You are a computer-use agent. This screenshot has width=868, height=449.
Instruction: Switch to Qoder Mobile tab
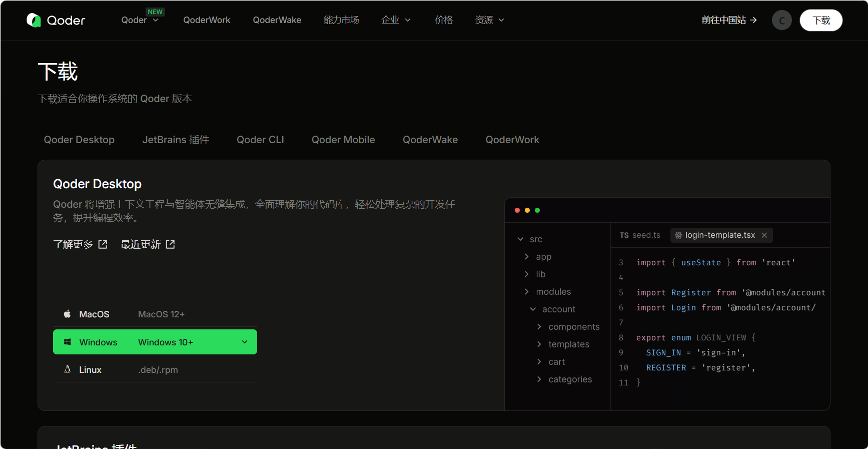tap(343, 140)
